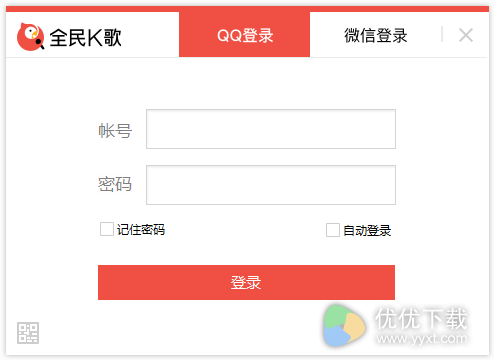Image resolution: width=494 pixels, height=360 pixels.
Task: Click the 优优下载 watermark text
Action: tap(421, 318)
